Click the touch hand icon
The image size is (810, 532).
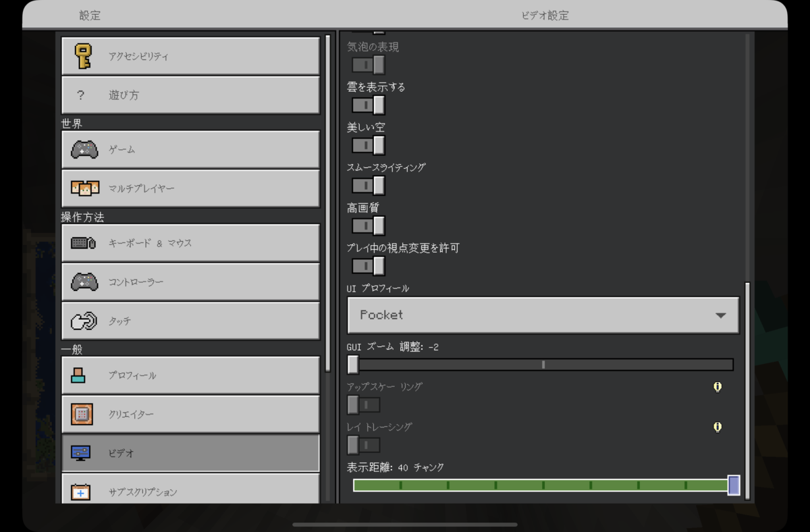point(84,321)
